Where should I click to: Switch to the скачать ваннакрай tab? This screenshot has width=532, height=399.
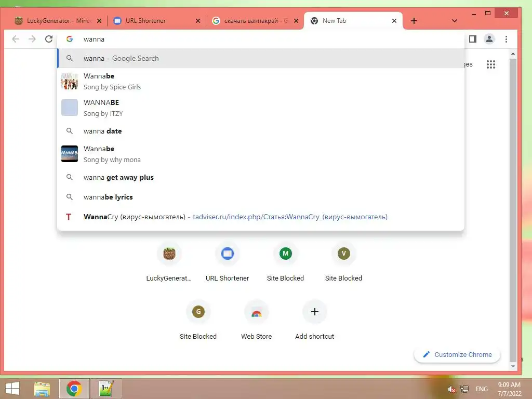tap(255, 21)
